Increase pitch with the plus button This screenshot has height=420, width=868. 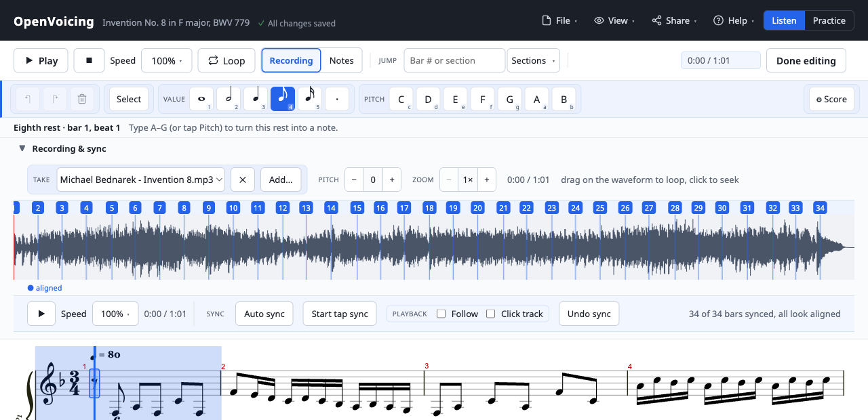(x=392, y=180)
